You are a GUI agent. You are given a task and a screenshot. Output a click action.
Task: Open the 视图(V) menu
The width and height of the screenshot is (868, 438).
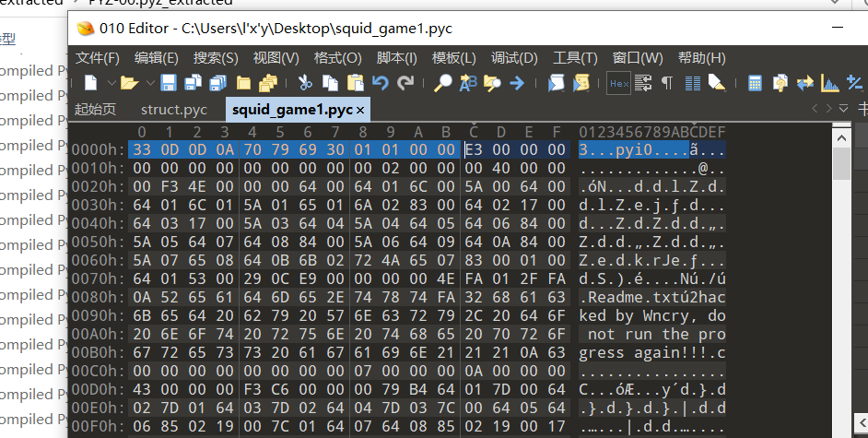click(276, 58)
